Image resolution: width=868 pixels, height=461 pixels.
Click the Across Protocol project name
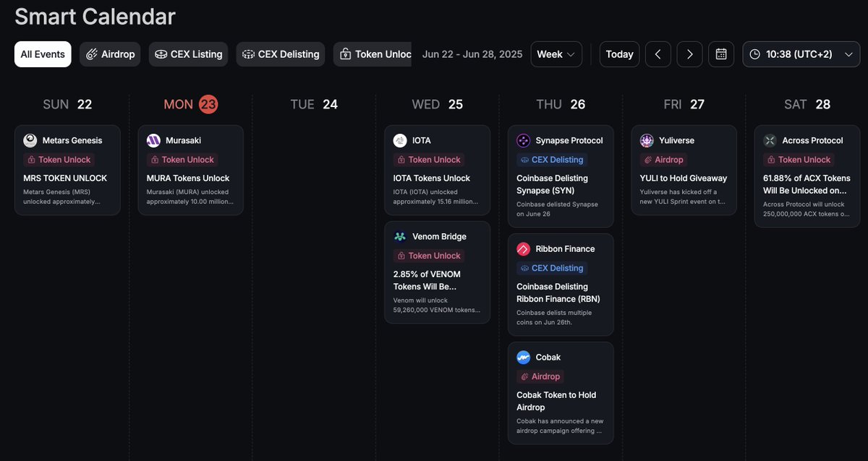(x=812, y=140)
